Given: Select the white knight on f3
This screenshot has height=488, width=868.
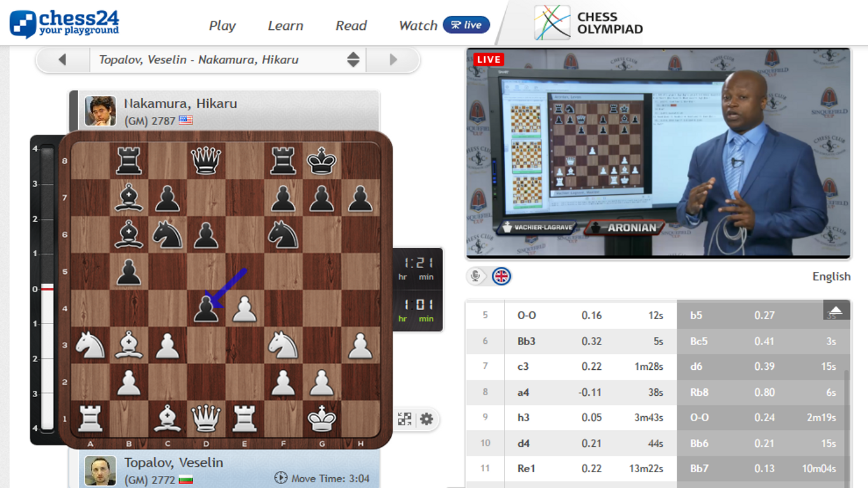Looking at the screenshot, I should 283,346.
